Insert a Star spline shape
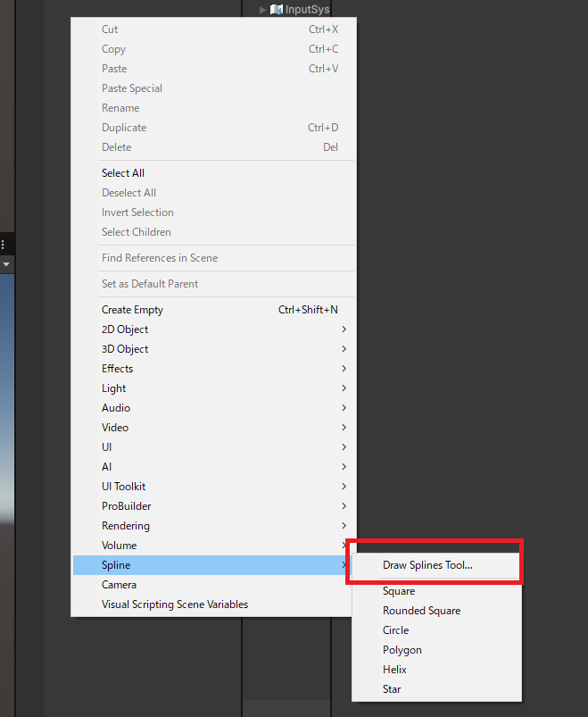 (392, 689)
